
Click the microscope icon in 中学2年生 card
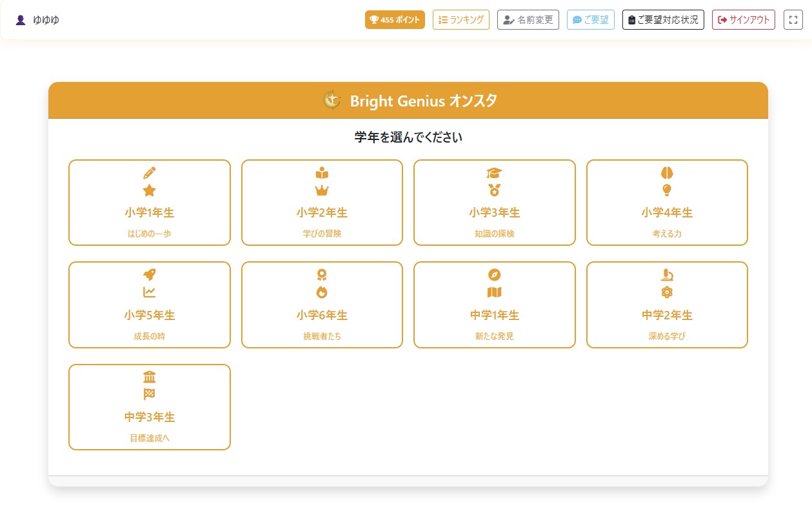tap(667, 275)
